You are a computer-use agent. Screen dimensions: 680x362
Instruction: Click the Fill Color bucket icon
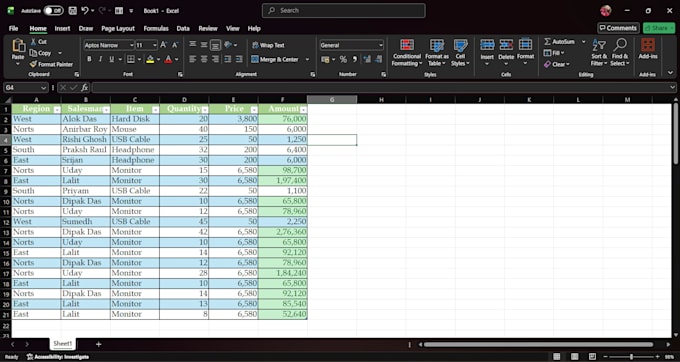tap(150, 59)
